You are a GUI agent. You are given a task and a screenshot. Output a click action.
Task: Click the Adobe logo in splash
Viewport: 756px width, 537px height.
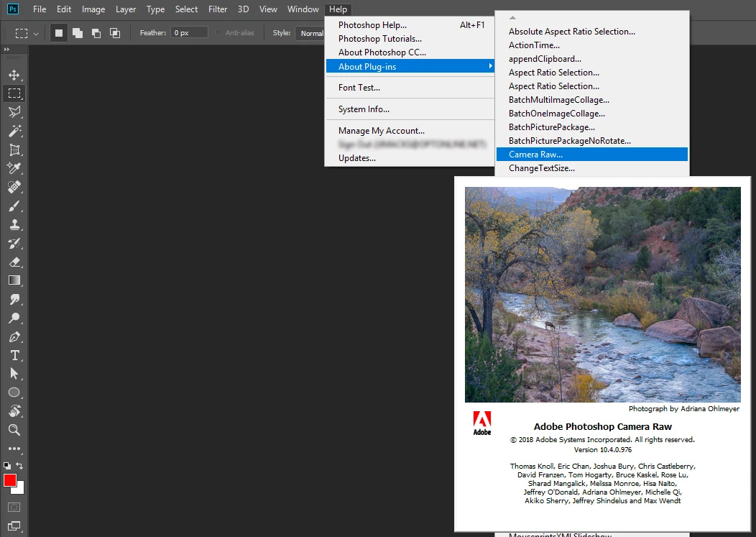481,423
